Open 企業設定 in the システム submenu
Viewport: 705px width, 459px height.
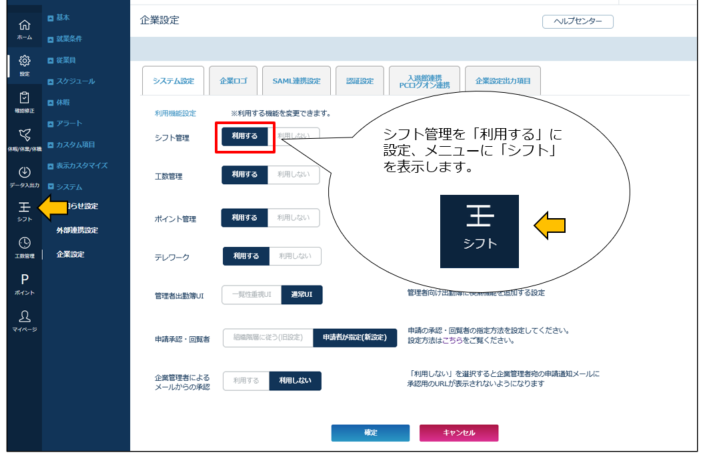pyautogui.click(x=70, y=254)
